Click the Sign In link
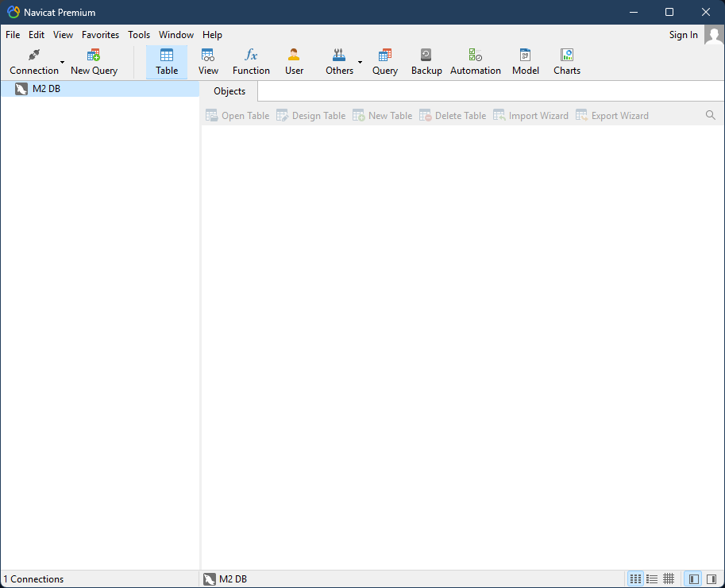The width and height of the screenshot is (725, 588). pos(683,35)
